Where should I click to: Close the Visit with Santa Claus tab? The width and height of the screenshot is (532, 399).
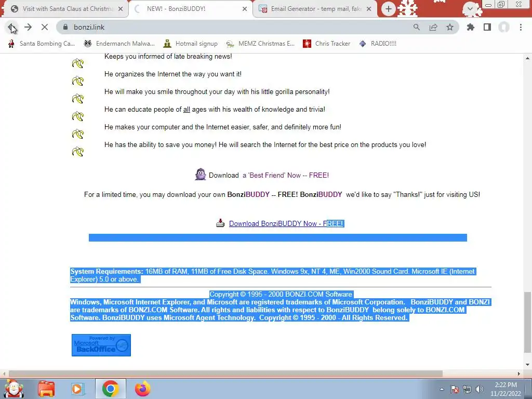[x=121, y=9]
